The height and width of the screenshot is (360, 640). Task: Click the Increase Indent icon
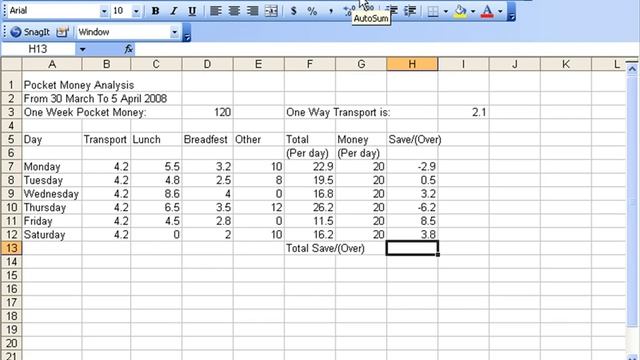tap(409, 11)
